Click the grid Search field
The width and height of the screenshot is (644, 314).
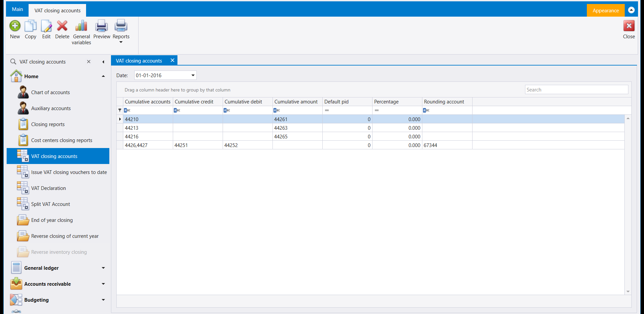coord(577,89)
